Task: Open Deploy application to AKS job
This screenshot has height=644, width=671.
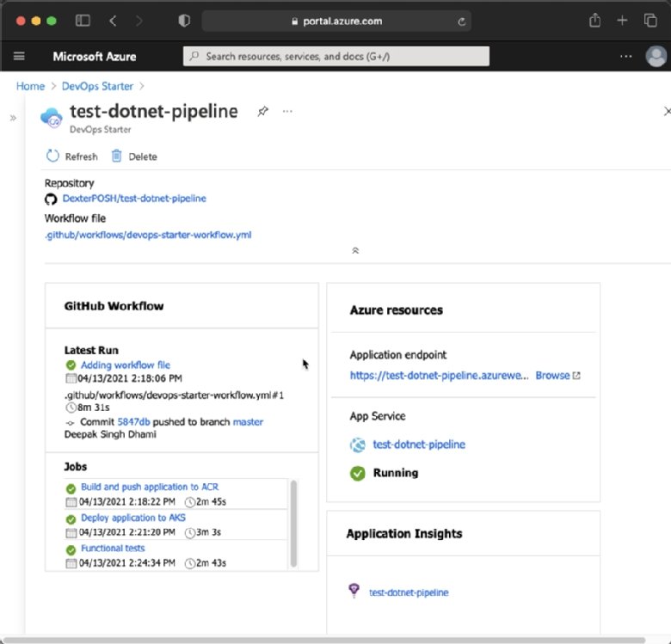Action: [x=133, y=518]
